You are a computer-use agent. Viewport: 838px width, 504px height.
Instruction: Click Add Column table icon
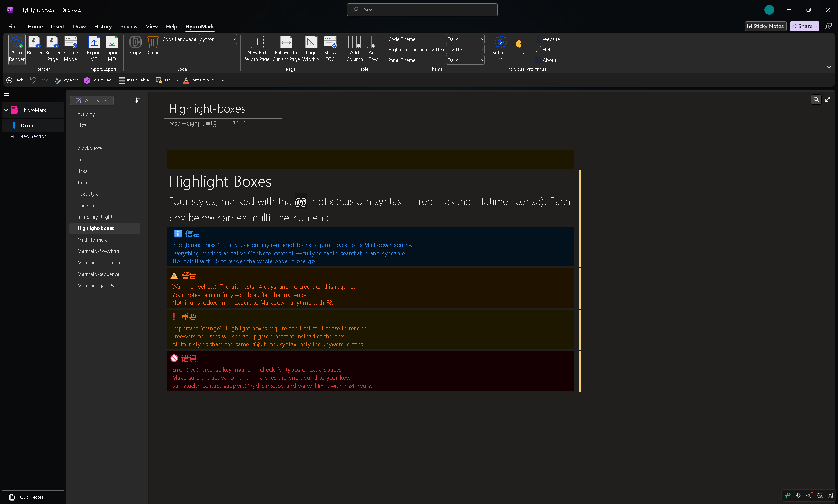tap(354, 49)
